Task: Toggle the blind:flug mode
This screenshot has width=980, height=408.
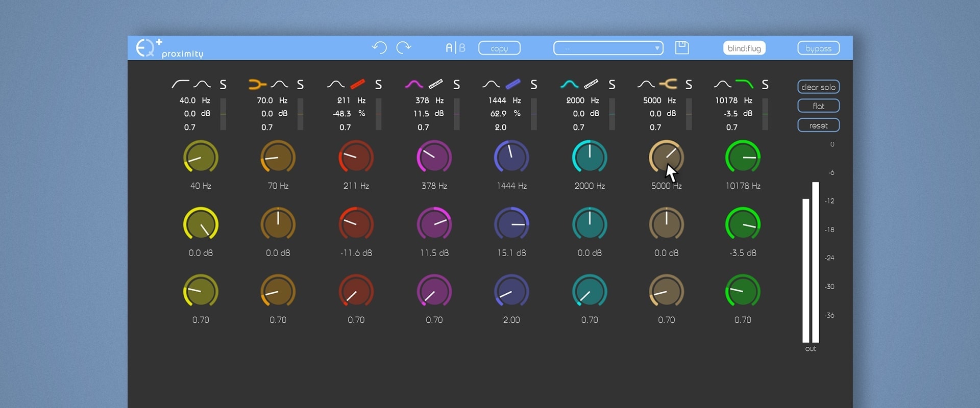Action: coord(744,48)
